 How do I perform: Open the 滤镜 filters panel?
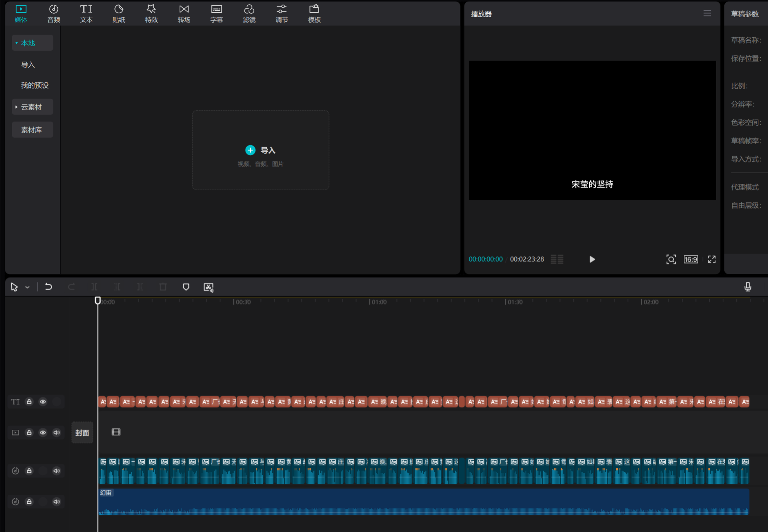249,13
